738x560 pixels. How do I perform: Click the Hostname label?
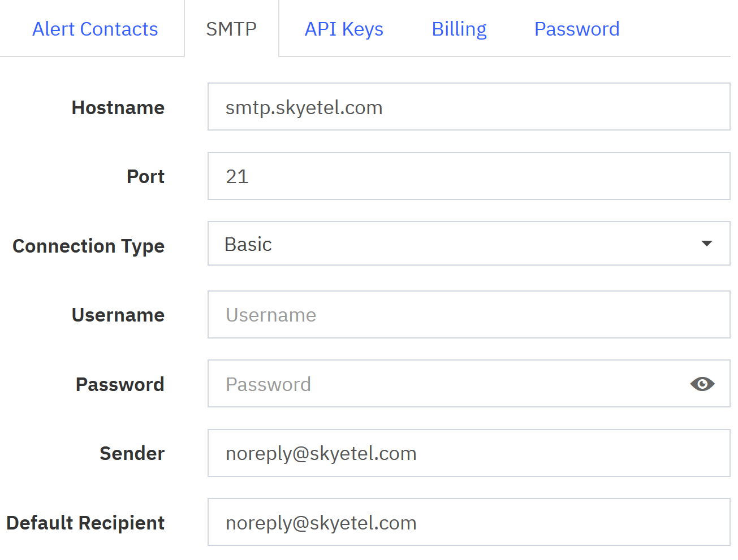coord(118,107)
